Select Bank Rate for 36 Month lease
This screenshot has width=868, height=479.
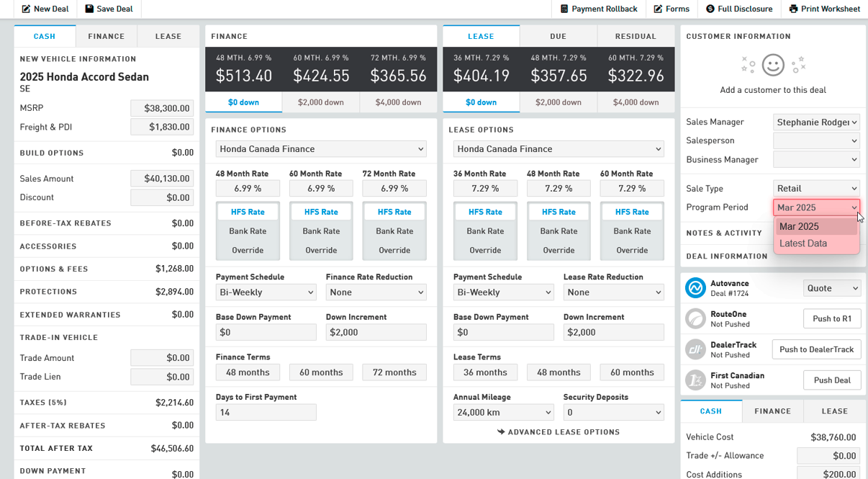click(485, 231)
